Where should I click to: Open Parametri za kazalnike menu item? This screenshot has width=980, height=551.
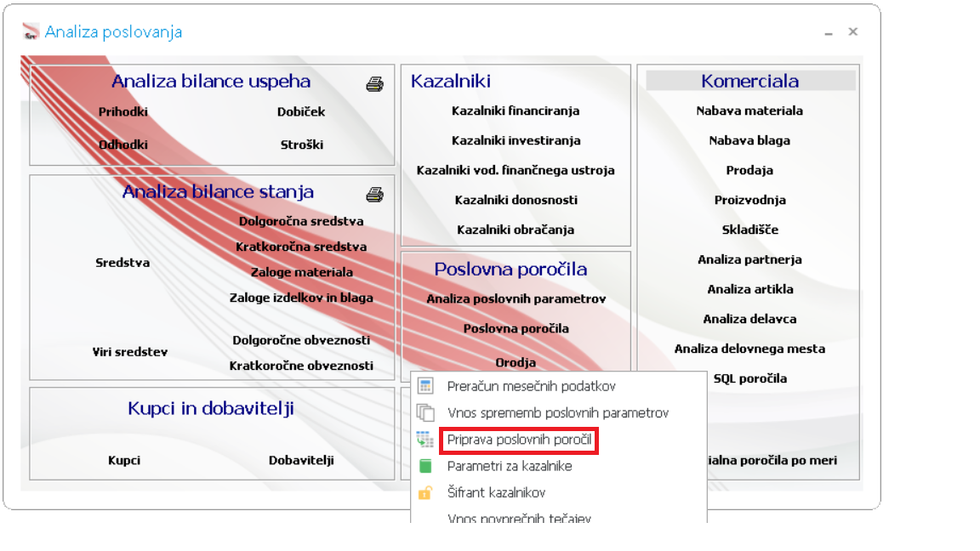pos(510,466)
